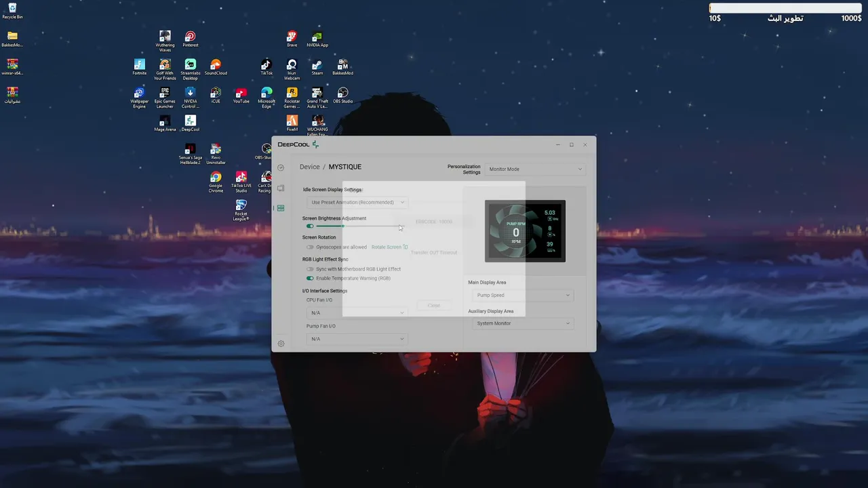This screenshot has width=868, height=488.
Task: Launch Iriun Webcam from the desktop
Action: (292, 69)
